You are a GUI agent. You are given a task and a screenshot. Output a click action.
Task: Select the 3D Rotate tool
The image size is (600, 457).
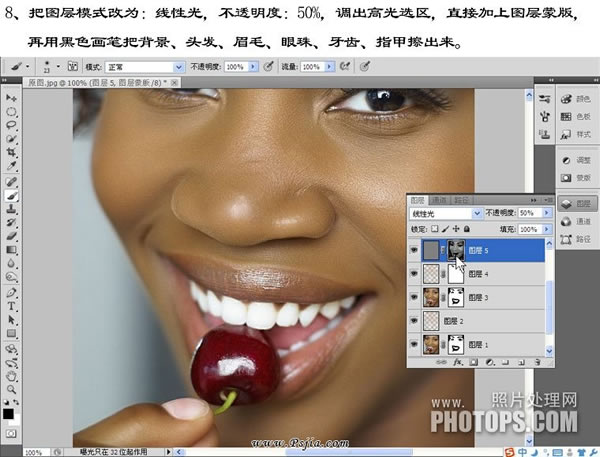11,349
